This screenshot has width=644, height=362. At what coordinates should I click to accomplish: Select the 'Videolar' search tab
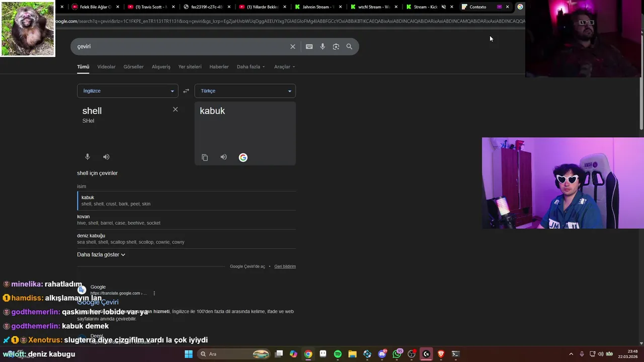106,67
